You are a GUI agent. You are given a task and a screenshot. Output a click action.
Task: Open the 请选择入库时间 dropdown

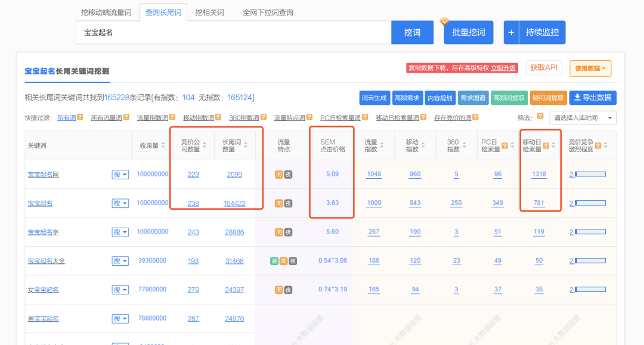(x=583, y=117)
